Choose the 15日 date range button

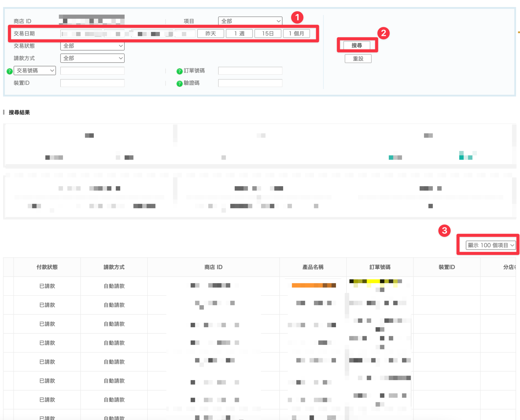pos(268,34)
